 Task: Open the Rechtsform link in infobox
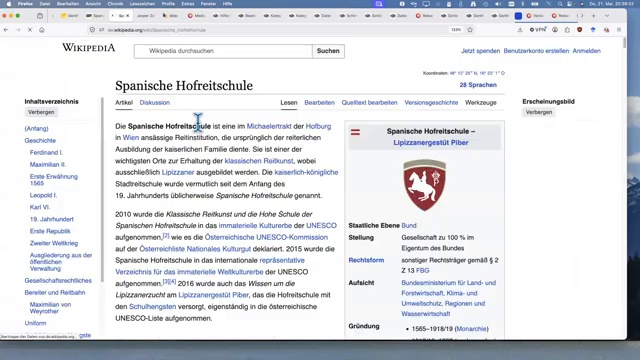click(x=366, y=260)
